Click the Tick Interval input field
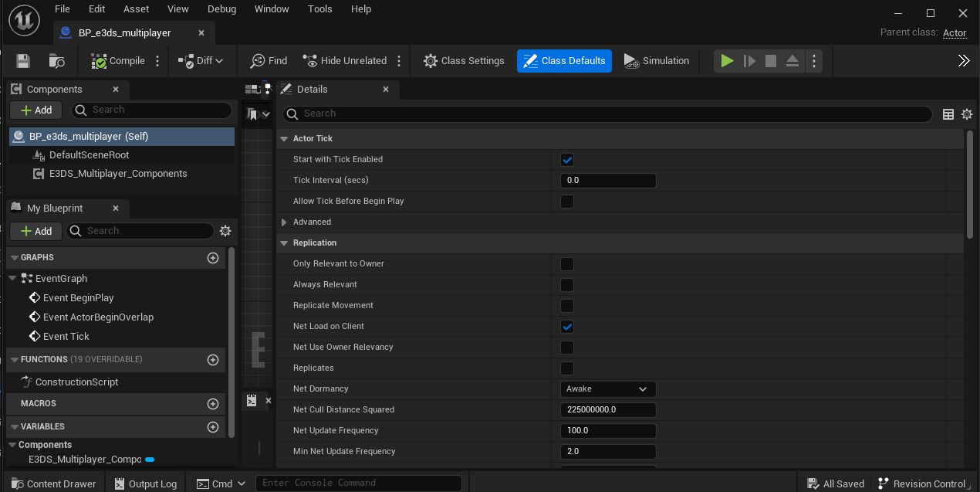The height and width of the screenshot is (492, 980). 607,181
